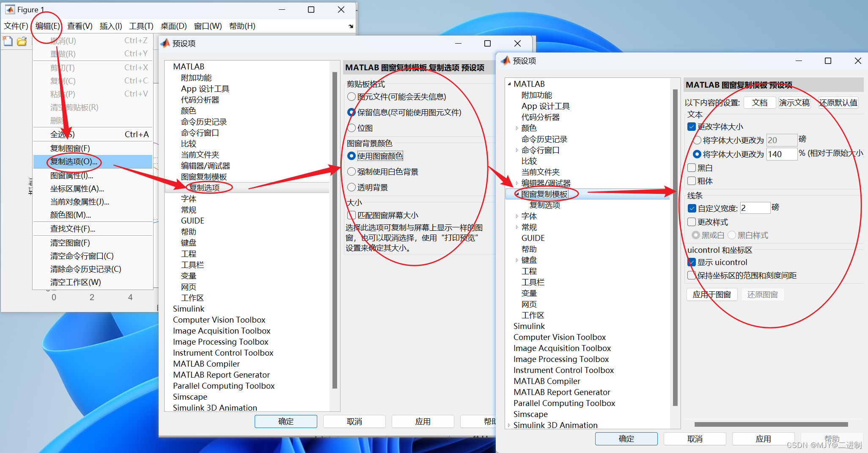The width and height of the screenshot is (868, 453).
Task: Click the dock arrow icon in Figure menu bar
Action: 351,26
